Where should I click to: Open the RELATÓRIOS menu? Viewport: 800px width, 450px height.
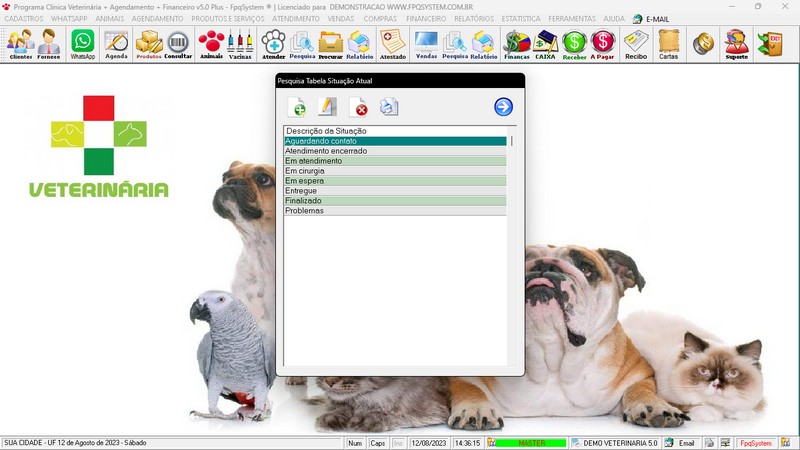point(474,18)
